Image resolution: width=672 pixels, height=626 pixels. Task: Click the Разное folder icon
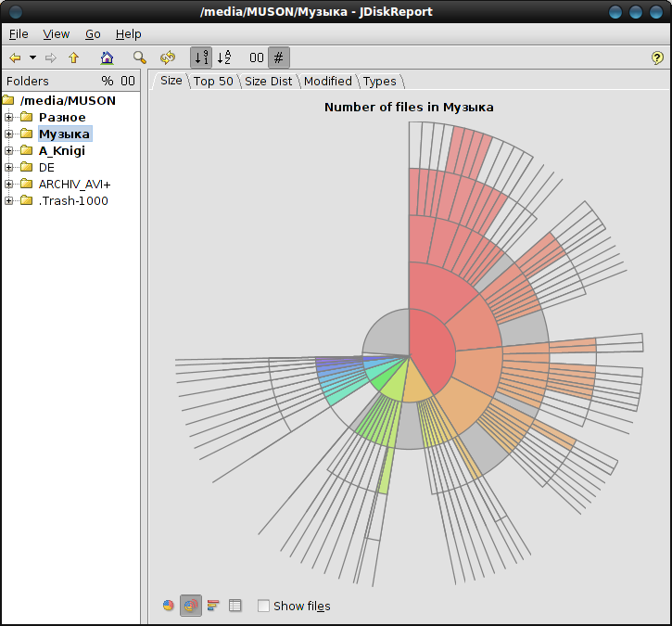pos(26,117)
